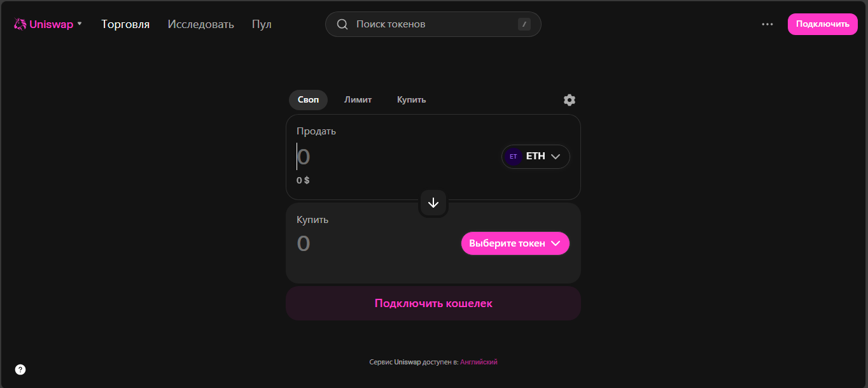The width and height of the screenshot is (868, 388).
Task: Click the slash shortcut key badge
Action: (524, 24)
